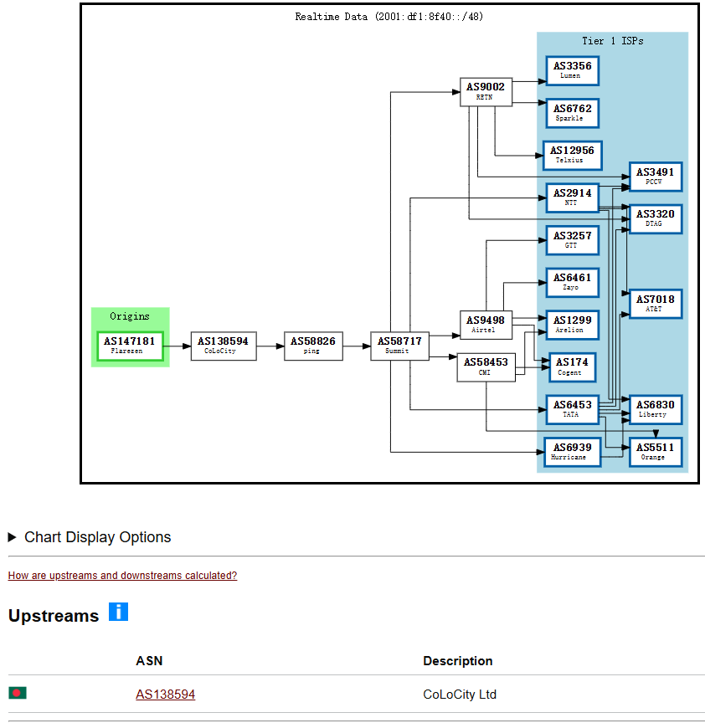Image resolution: width=705 pixels, height=728 pixels.
Task: Select the AS147181 Flarezen origin node
Action: 130,346
